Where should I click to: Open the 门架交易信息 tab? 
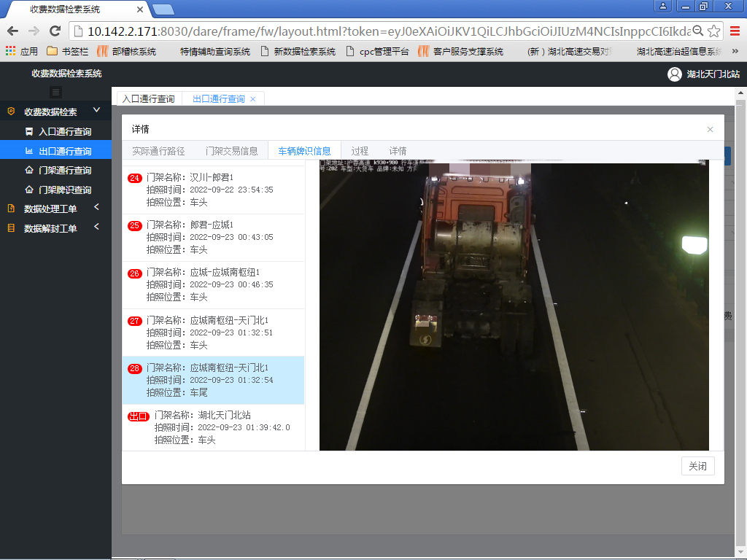click(231, 151)
